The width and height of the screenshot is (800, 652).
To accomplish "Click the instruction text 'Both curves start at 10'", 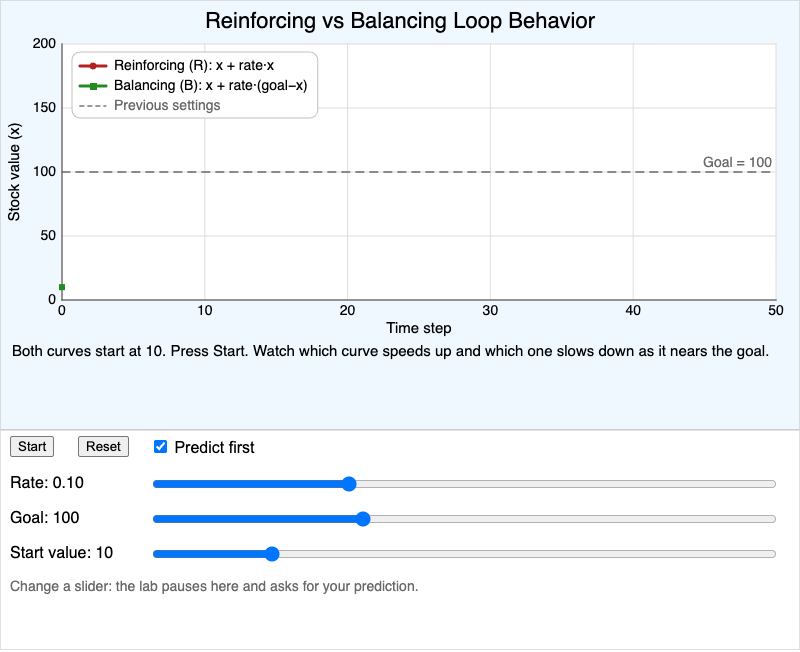I will (390, 351).
